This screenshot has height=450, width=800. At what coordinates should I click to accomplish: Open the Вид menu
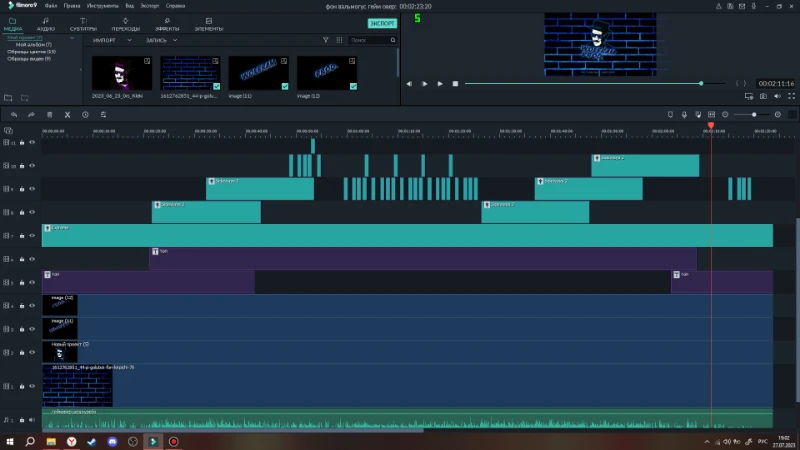[x=130, y=6]
